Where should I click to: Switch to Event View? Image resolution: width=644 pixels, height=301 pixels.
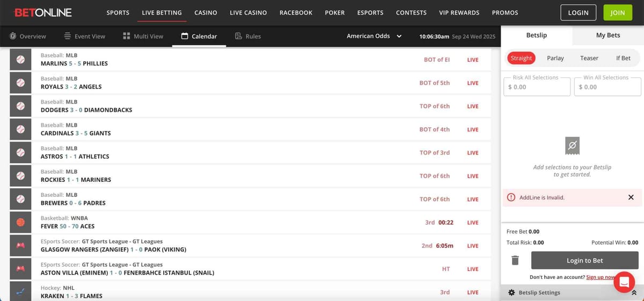coord(84,36)
